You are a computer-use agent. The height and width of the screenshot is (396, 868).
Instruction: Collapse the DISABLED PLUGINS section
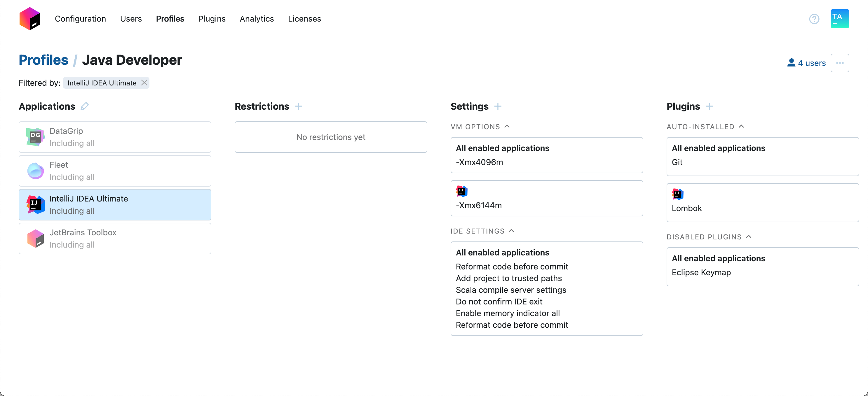click(749, 236)
